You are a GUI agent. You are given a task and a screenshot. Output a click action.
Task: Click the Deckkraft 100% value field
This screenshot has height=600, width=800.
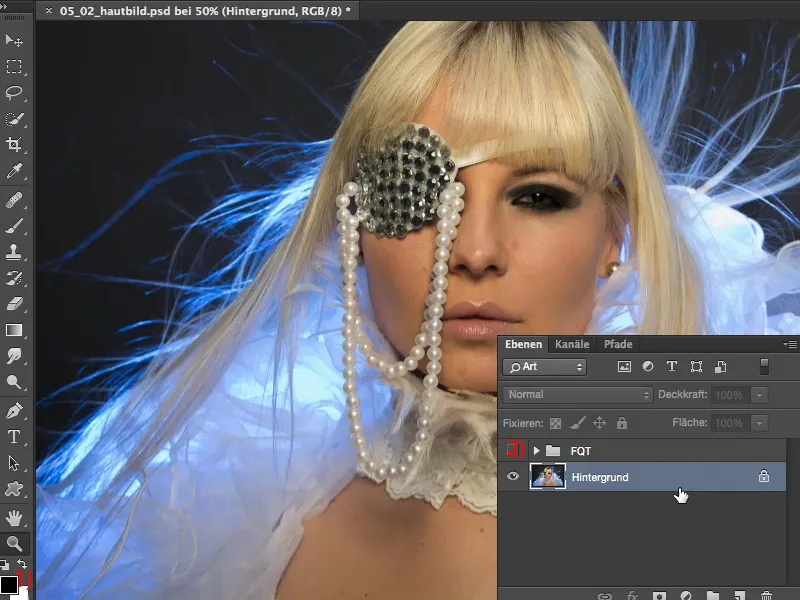[730, 395]
